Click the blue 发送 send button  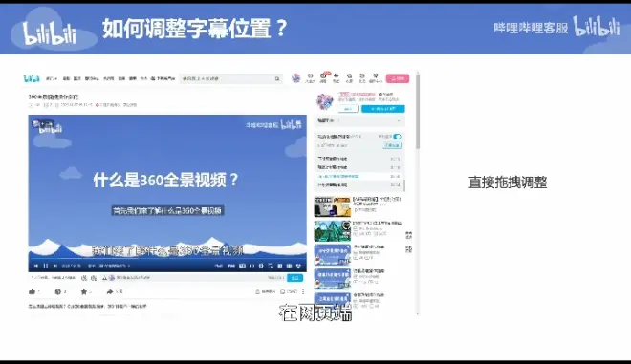coord(295,278)
